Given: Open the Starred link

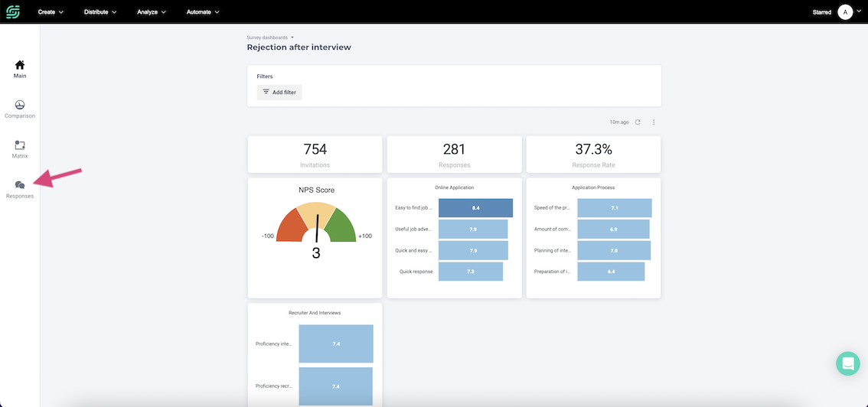Looking at the screenshot, I should [x=821, y=12].
